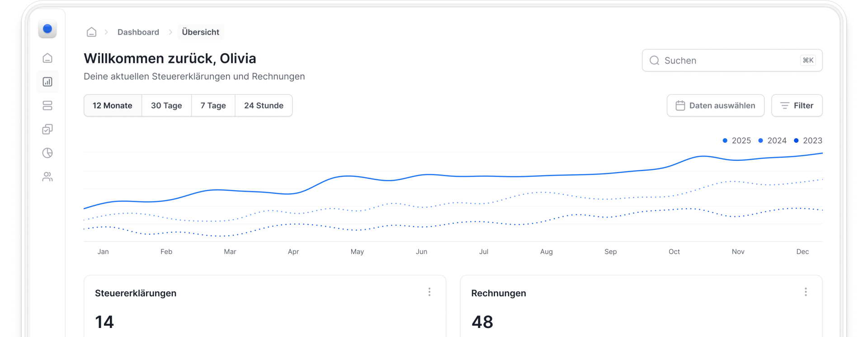Select the 30 Tage tab

(166, 106)
